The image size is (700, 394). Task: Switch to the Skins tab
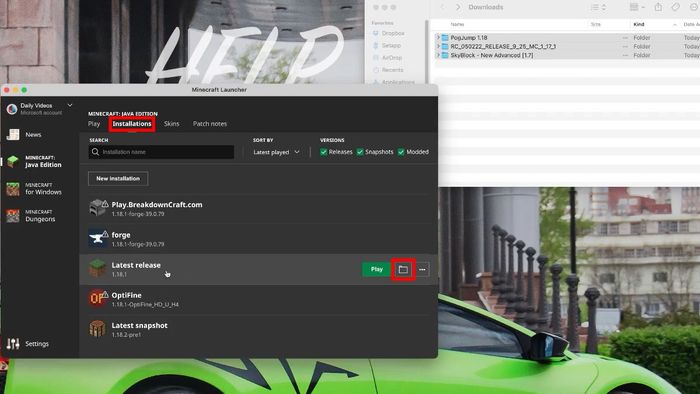point(171,124)
